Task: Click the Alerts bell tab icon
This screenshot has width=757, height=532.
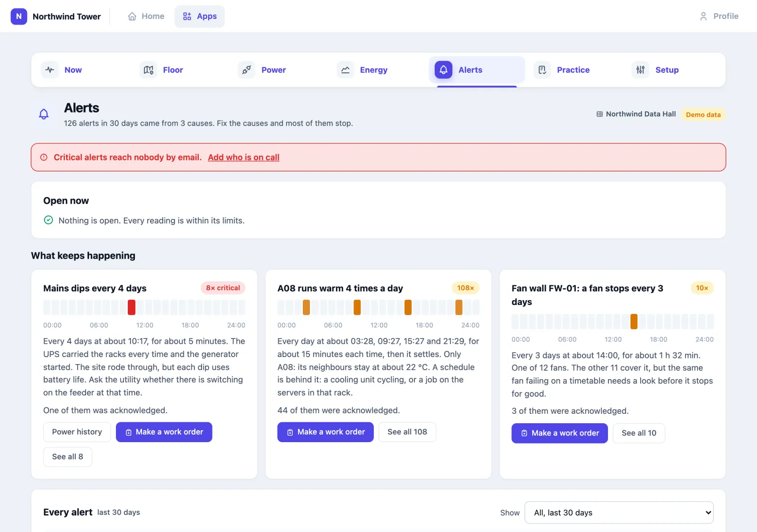Action: click(444, 70)
